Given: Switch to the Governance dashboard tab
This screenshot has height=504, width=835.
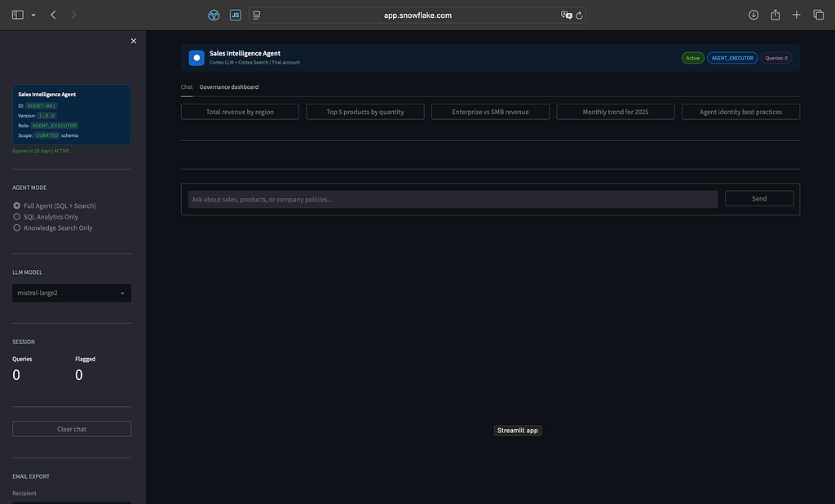Looking at the screenshot, I should (229, 86).
